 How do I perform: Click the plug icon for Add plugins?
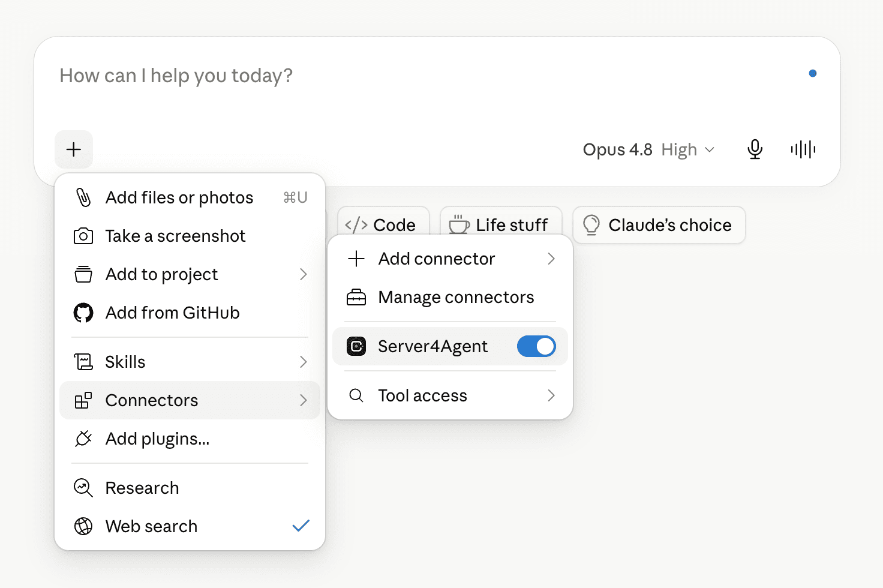(x=83, y=439)
